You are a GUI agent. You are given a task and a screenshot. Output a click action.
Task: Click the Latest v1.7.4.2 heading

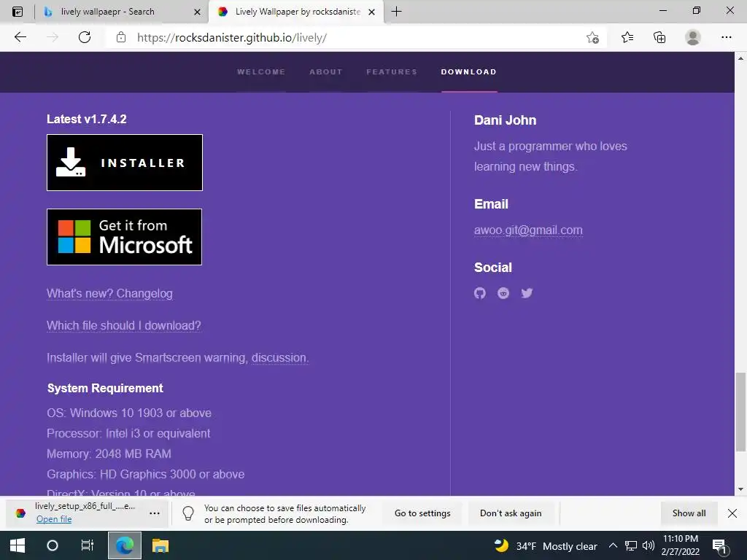(87, 119)
